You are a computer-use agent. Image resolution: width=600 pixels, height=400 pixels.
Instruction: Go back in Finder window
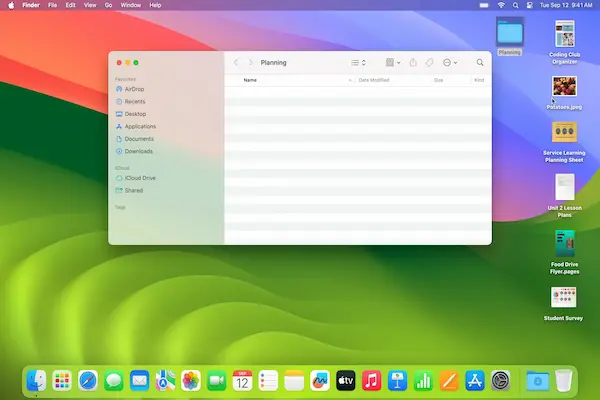[x=236, y=62]
